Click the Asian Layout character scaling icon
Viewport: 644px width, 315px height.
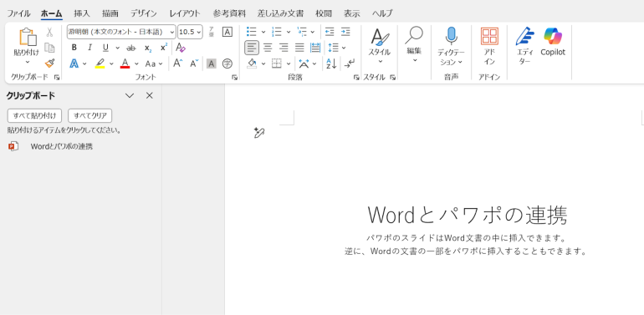point(304,64)
